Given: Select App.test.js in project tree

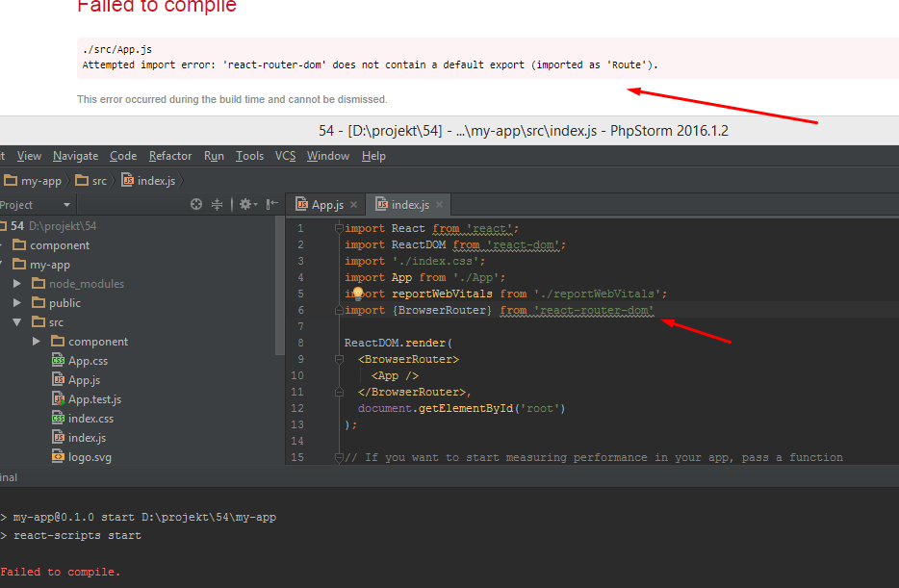Looking at the screenshot, I should point(88,398).
